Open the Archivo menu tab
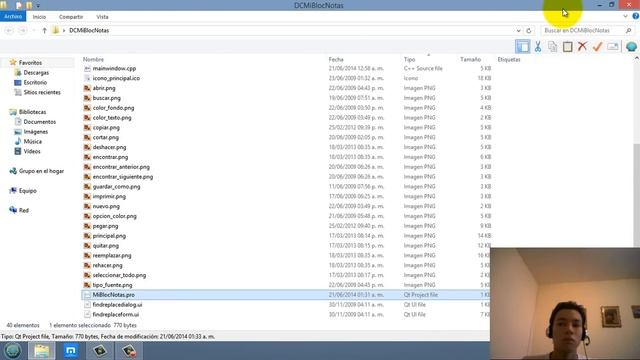Viewport: 640px width, 360px height. (x=13, y=16)
